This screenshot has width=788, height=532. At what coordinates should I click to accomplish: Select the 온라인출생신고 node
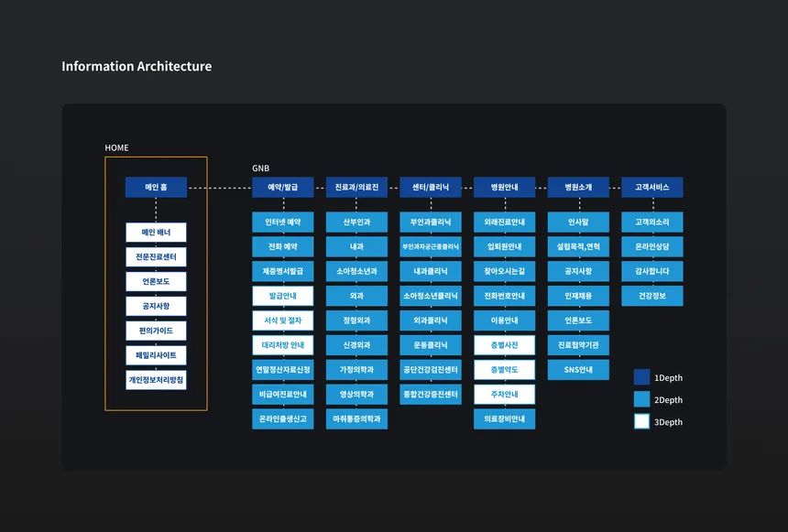(283, 419)
